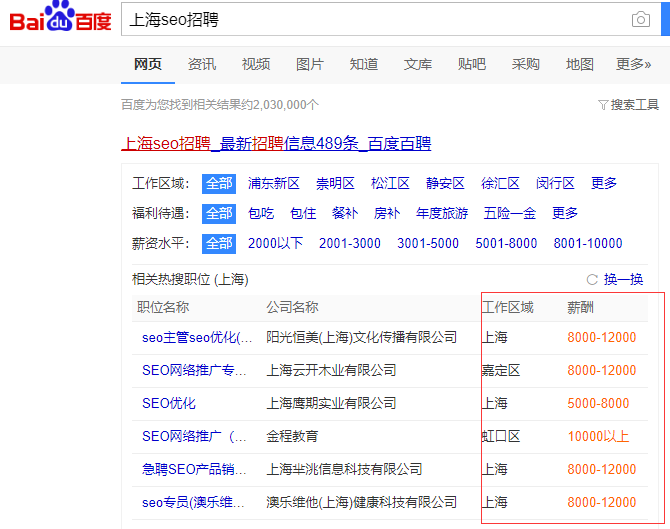
Task: Expand the 更多» tab menu
Action: 633,64
